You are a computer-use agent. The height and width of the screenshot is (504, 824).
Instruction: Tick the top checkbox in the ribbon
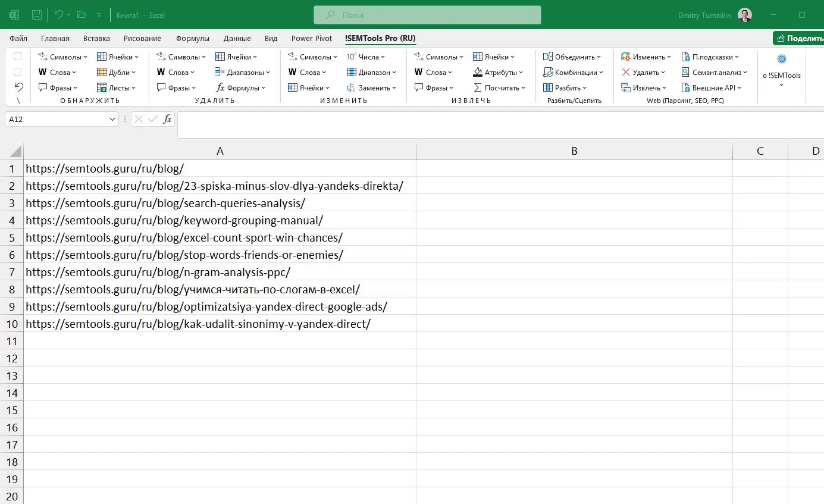pos(17,57)
